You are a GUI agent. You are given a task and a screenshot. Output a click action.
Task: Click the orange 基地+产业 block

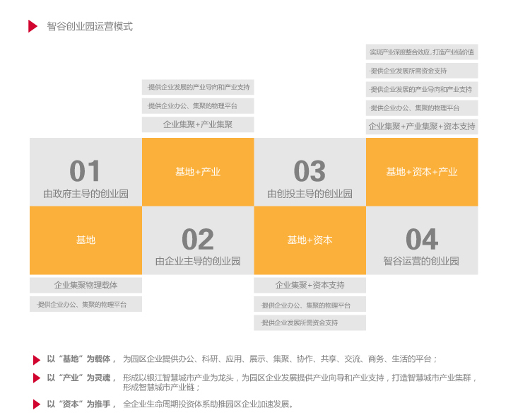(198, 172)
